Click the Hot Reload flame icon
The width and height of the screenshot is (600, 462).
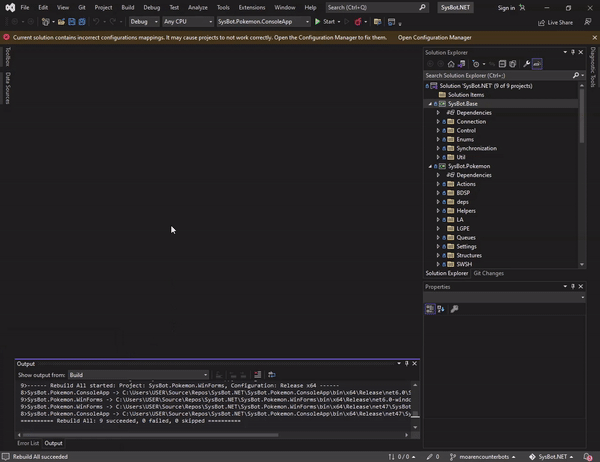point(358,22)
